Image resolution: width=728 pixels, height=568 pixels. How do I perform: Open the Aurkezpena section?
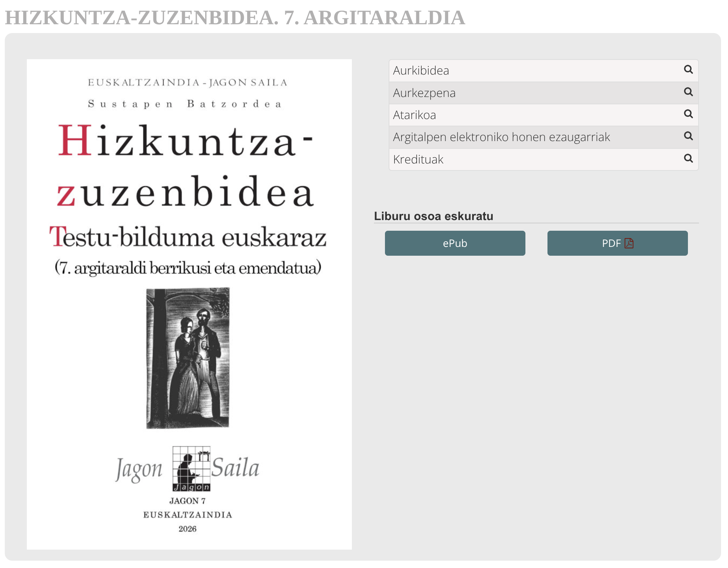[x=543, y=93]
